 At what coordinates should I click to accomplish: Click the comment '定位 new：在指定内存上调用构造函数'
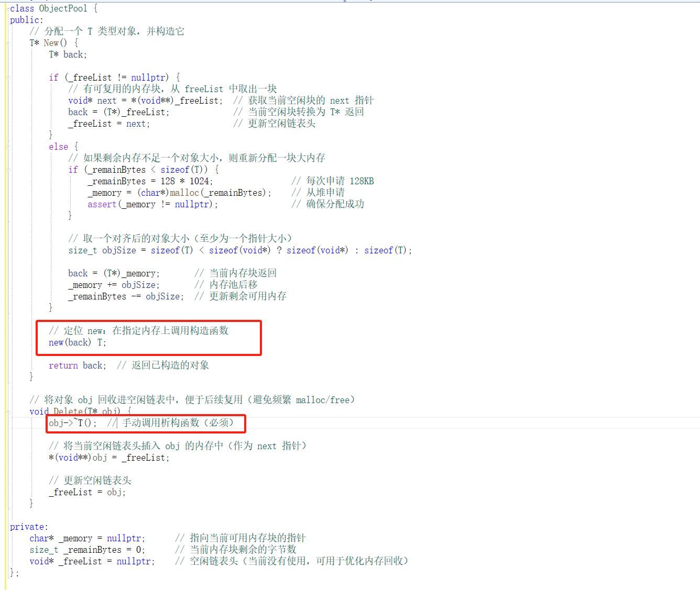coord(139,331)
